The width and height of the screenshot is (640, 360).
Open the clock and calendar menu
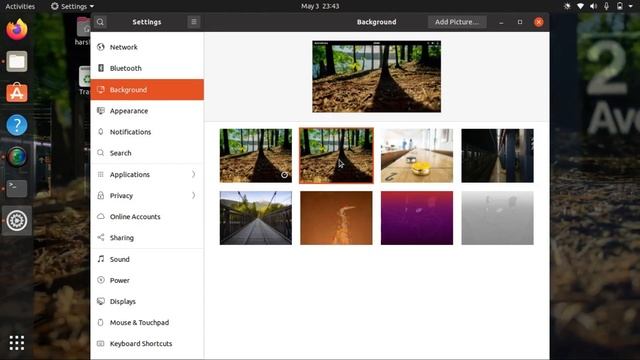[x=320, y=6]
